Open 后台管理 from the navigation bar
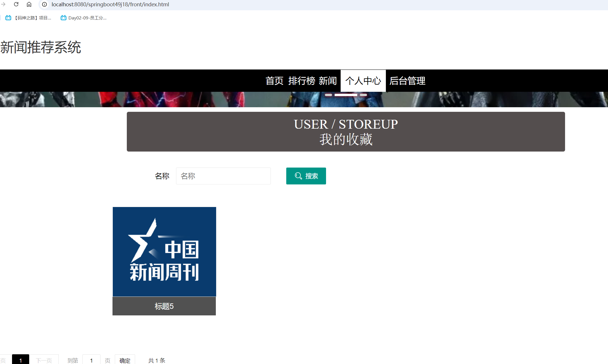 pyautogui.click(x=407, y=81)
